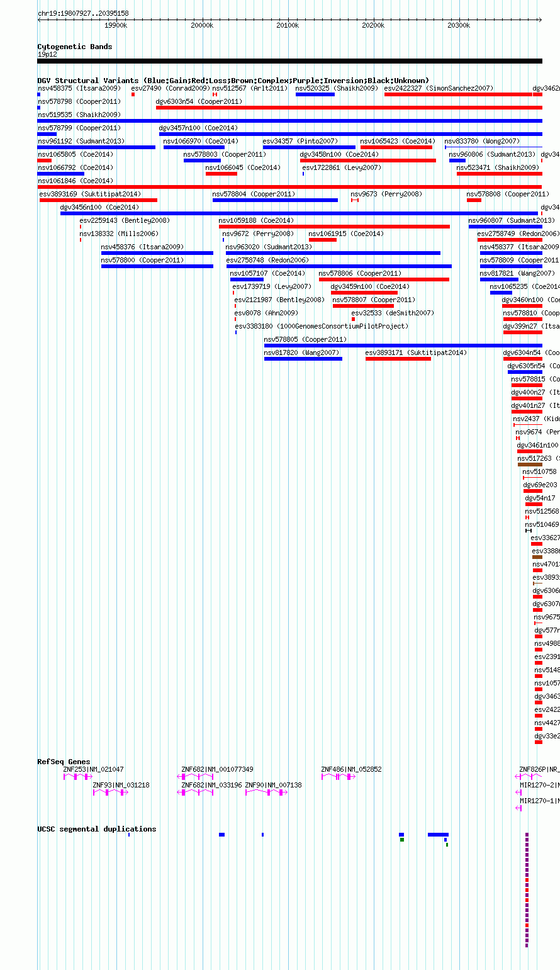Click the nsv1065805 (Coe2014) label
560x970 pixels.
coord(76,154)
